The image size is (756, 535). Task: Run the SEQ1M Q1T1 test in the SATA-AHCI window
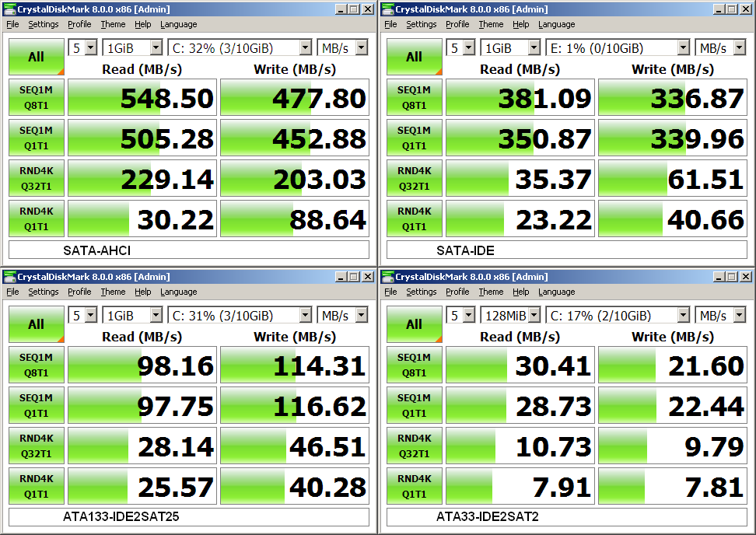pyautogui.click(x=36, y=138)
